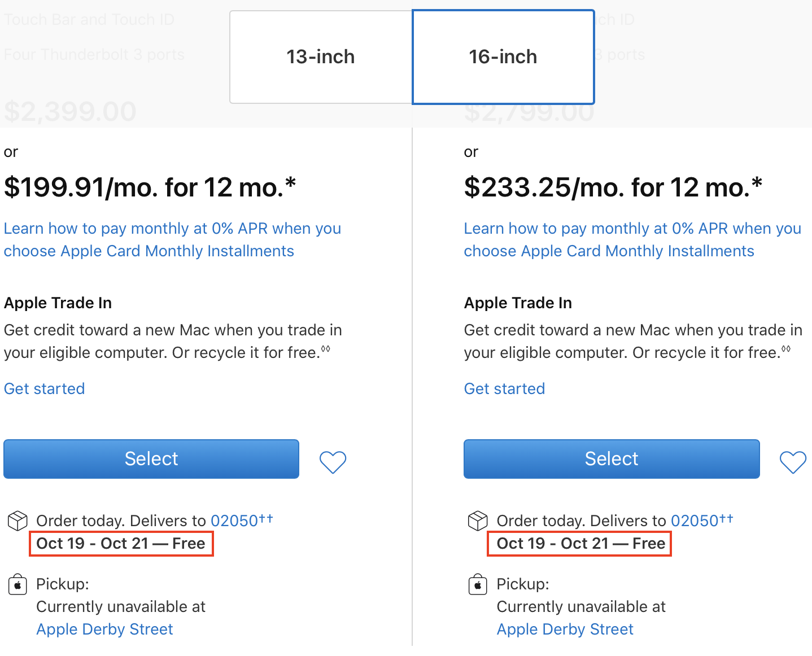Viewport: 812px width, 656px height.
Task: Click right Oct 19 - Oct 21 delivery date
Action: click(x=552, y=544)
